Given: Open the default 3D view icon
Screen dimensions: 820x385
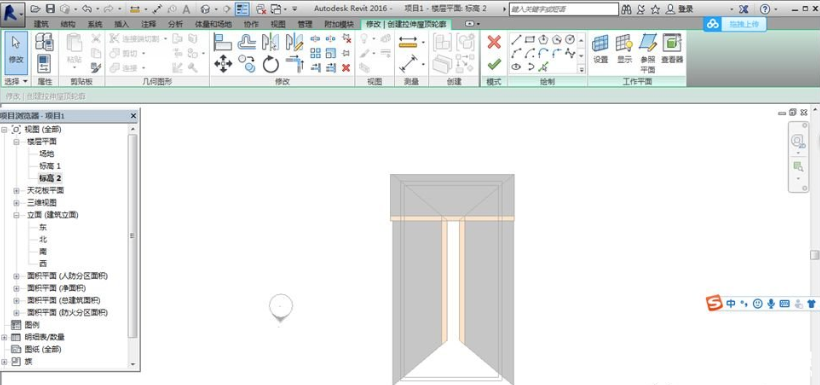Looking at the screenshot, I should (x=206, y=9).
